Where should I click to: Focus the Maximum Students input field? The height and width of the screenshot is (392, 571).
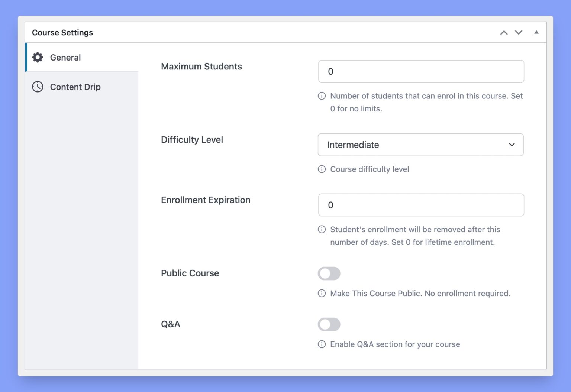click(x=420, y=71)
